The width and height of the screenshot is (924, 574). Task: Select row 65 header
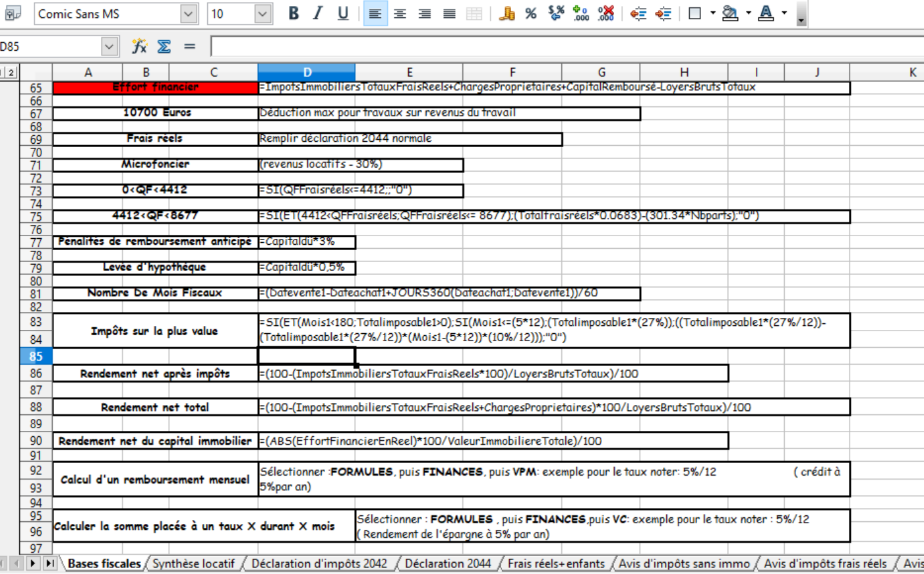point(36,88)
